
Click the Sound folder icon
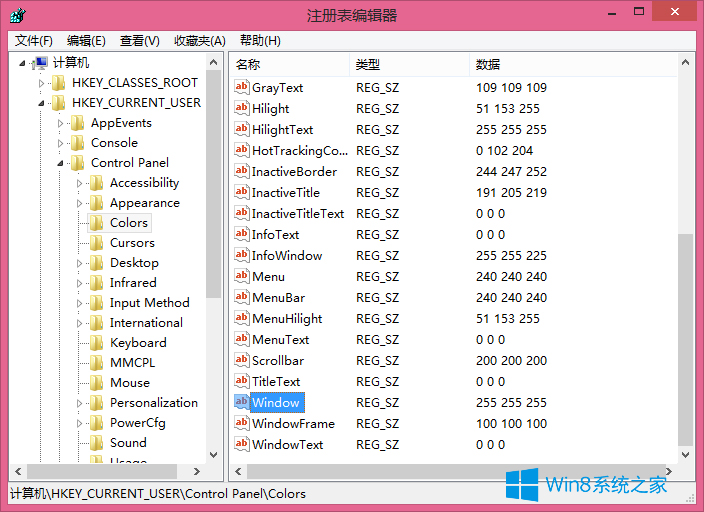[96, 443]
